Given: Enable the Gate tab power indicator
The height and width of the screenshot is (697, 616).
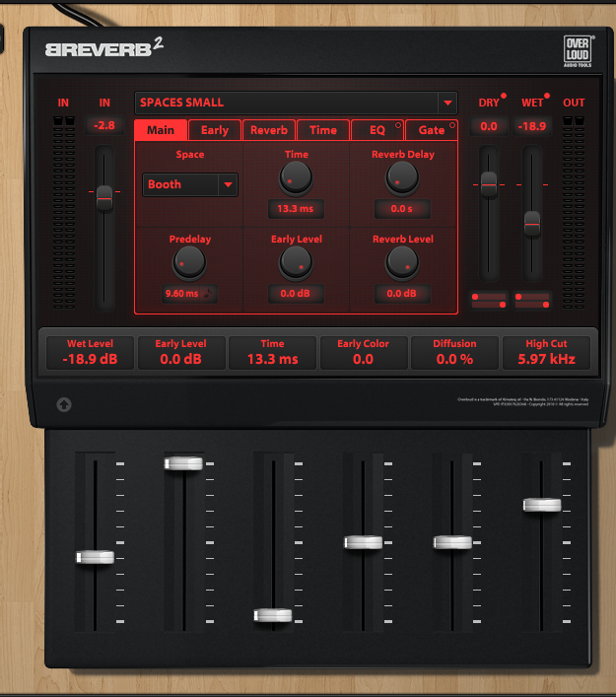Looking at the screenshot, I should 452,125.
